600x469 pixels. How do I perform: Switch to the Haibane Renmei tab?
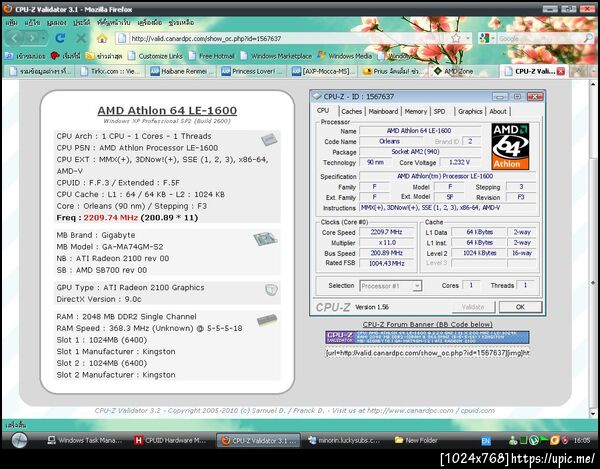tap(181, 71)
